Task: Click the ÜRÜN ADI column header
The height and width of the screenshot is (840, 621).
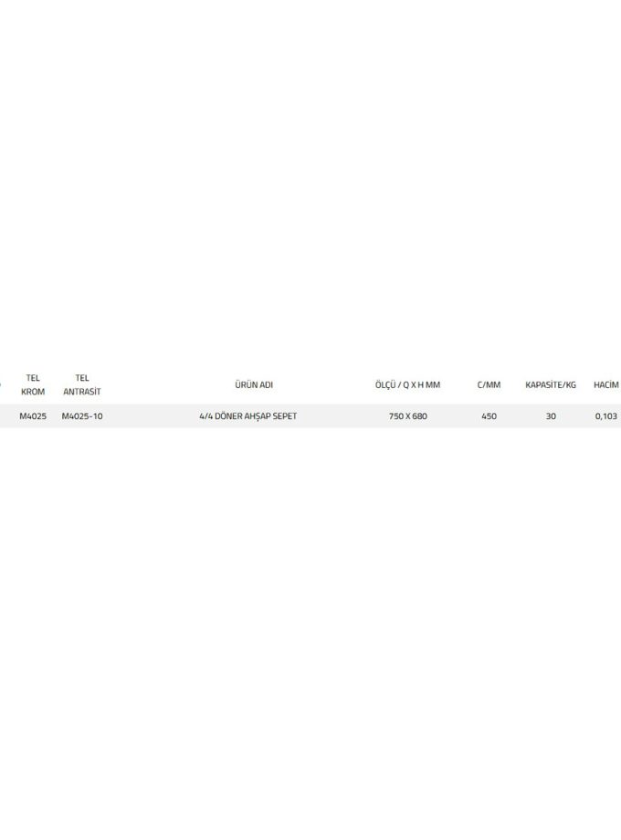Action: [x=254, y=384]
